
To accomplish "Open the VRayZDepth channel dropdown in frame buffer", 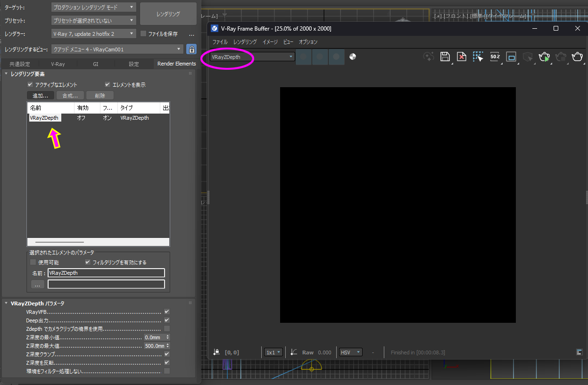I will [x=252, y=57].
